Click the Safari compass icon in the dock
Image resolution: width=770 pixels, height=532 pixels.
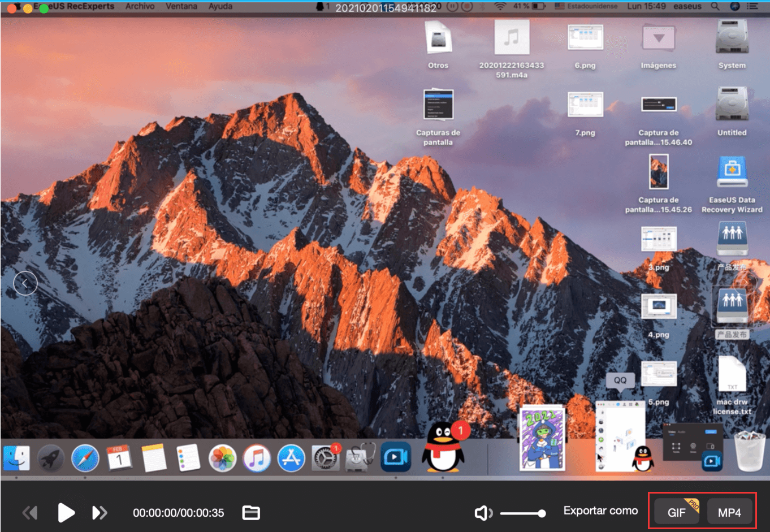coord(85,458)
